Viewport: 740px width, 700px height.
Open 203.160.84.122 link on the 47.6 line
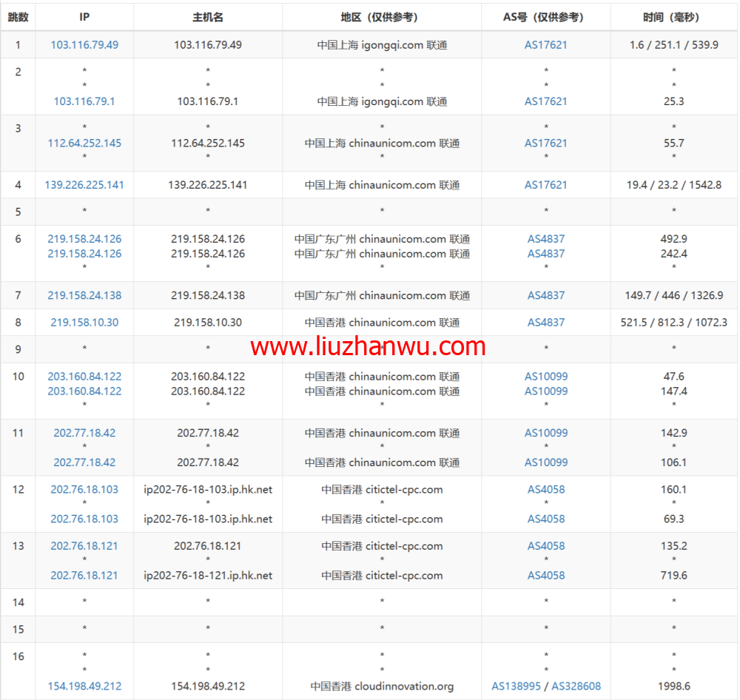pyautogui.click(x=84, y=376)
